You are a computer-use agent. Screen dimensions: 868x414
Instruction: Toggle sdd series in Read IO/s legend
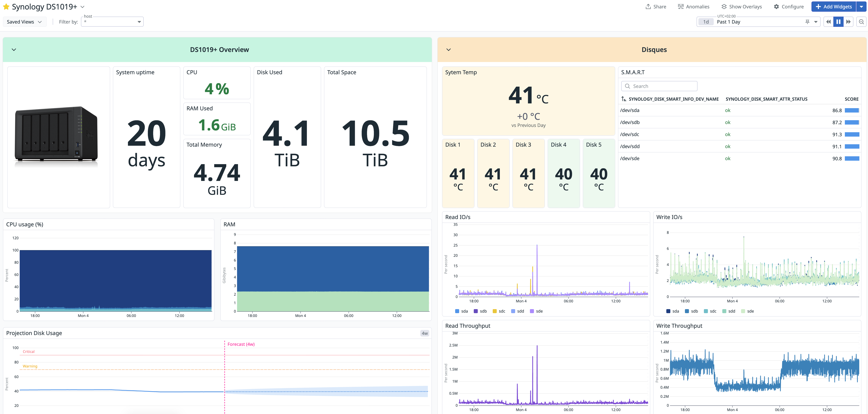pos(518,311)
